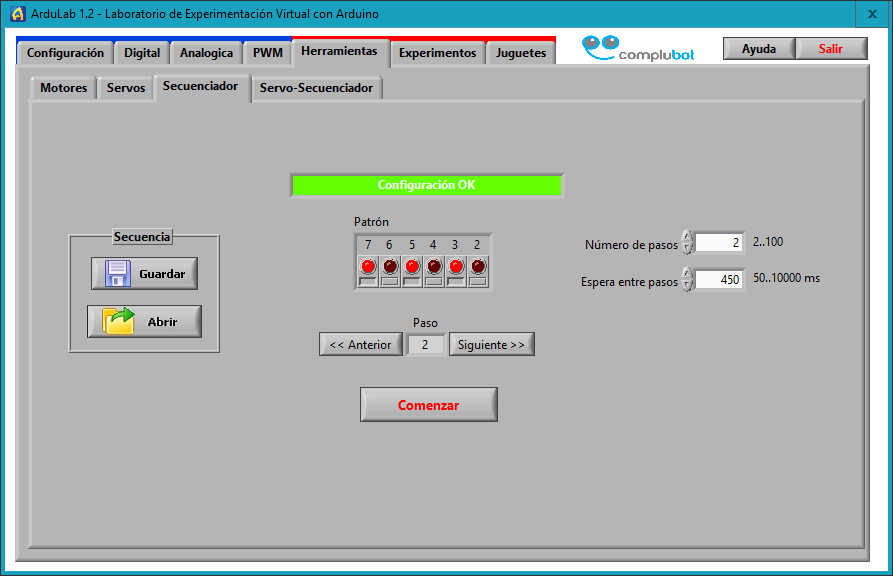Toggle the pattern LED for pin 2
Image resolution: width=893 pixels, height=576 pixels.
click(x=478, y=266)
